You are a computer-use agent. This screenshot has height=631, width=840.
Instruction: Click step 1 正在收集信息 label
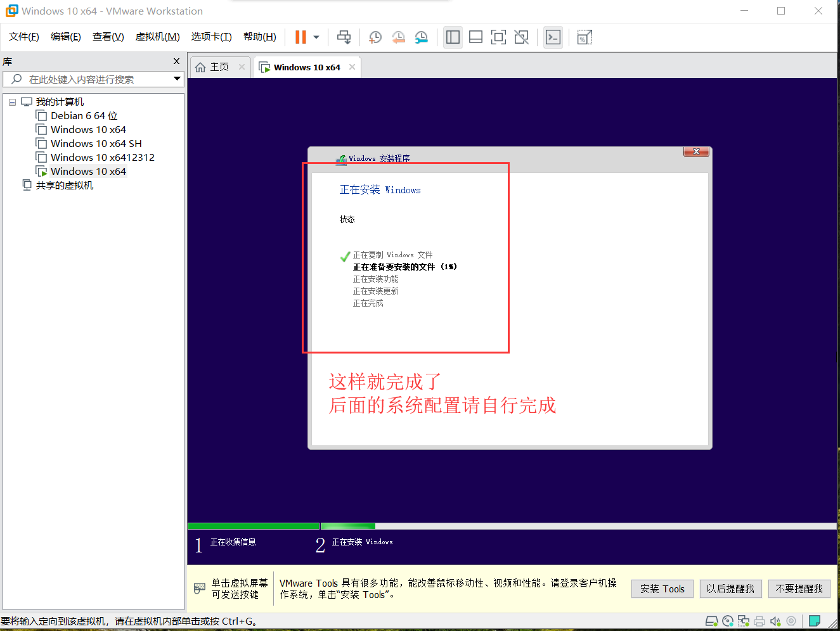click(233, 542)
